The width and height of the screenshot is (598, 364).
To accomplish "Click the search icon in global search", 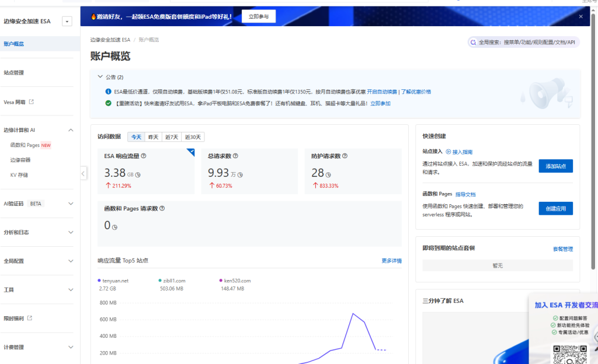I will point(473,42).
